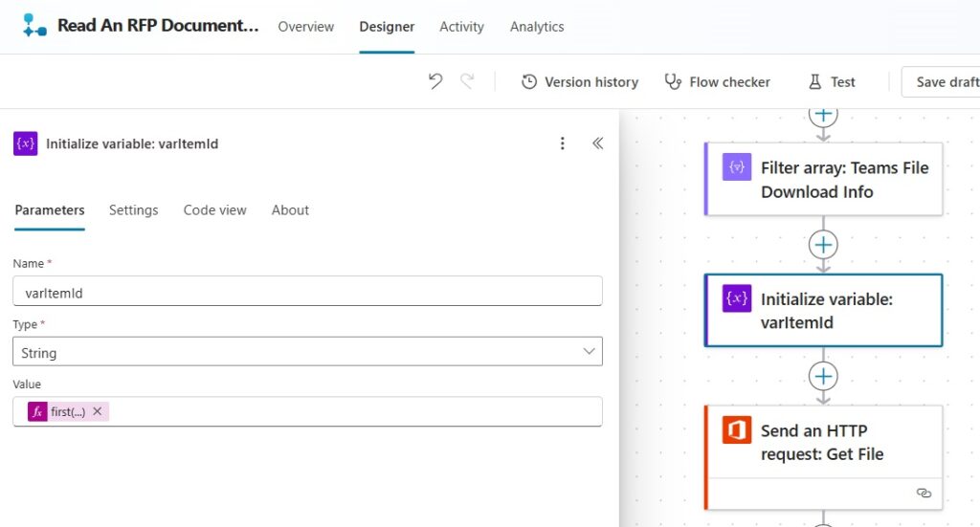Viewport: 980px width, 527px height.
Task: Select the Filter array: Teams File card
Action: (x=823, y=179)
